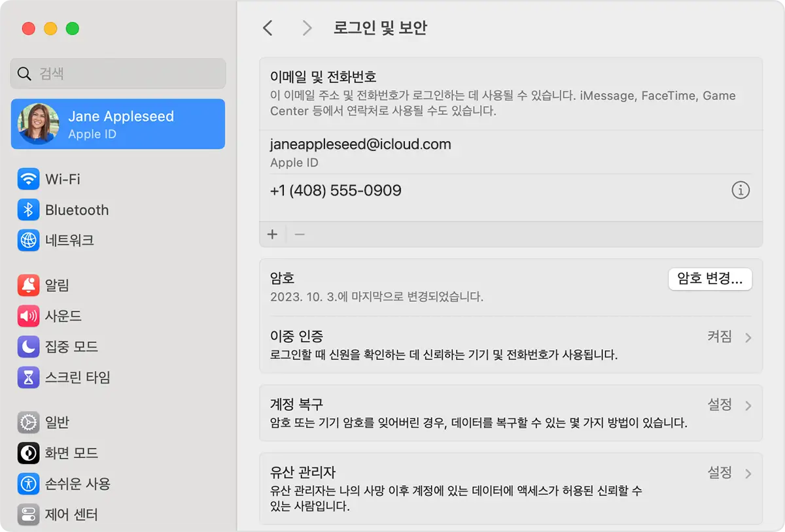Remove the selected contact method
Screen dimensions: 785x532
(x=300, y=233)
